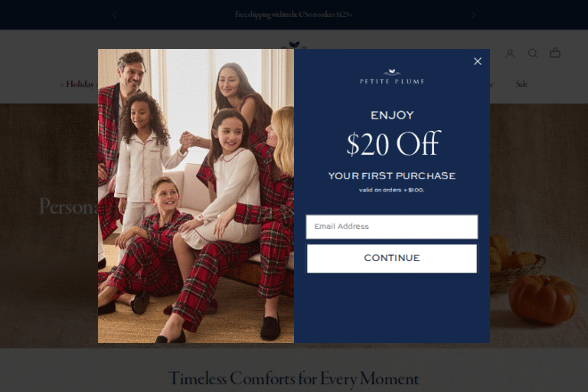Open the shopping bag cart icon
Image resolution: width=588 pixels, height=392 pixels.
[555, 53]
